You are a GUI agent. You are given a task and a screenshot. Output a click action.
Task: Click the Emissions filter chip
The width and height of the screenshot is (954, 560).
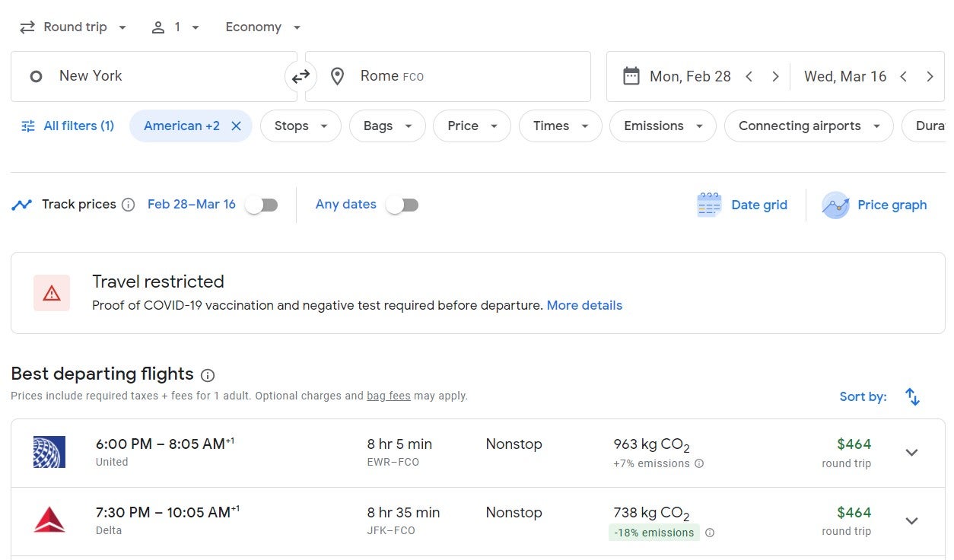[662, 126]
